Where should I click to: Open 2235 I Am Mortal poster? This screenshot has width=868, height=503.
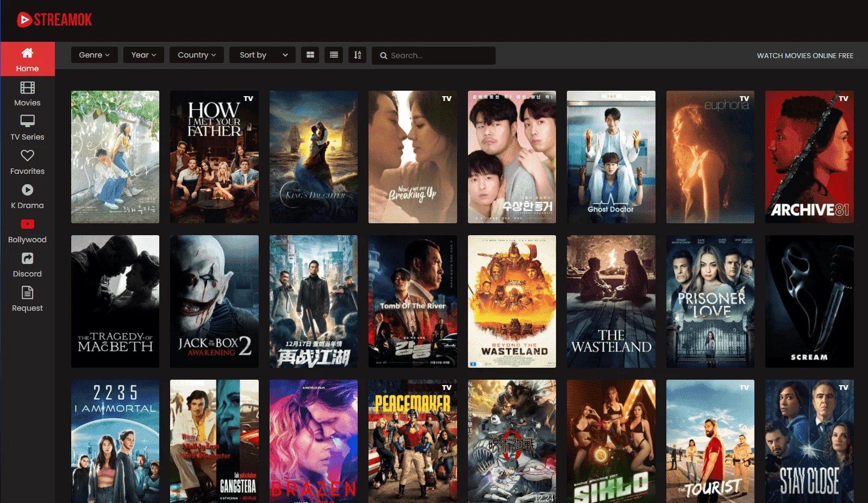[x=115, y=441]
